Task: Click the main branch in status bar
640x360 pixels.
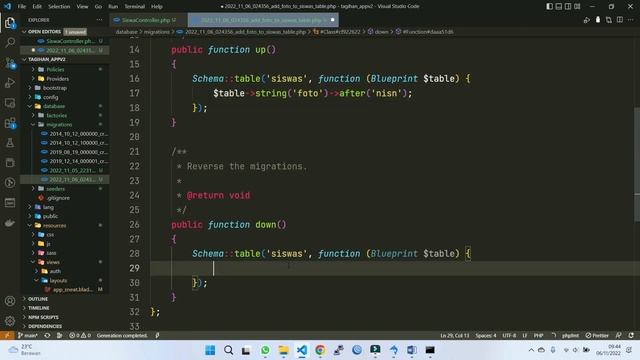Action: pos(28,336)
